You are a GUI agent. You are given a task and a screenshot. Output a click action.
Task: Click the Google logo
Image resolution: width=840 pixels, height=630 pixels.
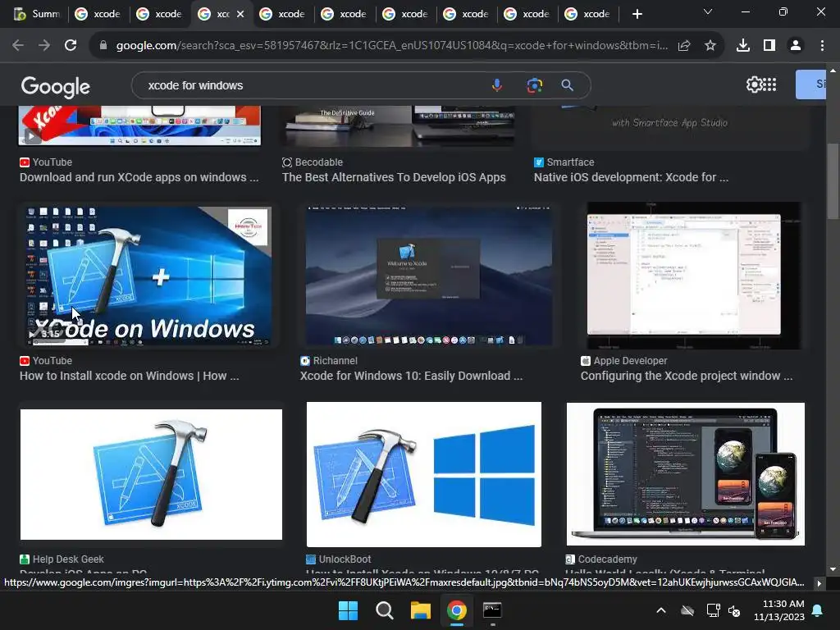55,86
